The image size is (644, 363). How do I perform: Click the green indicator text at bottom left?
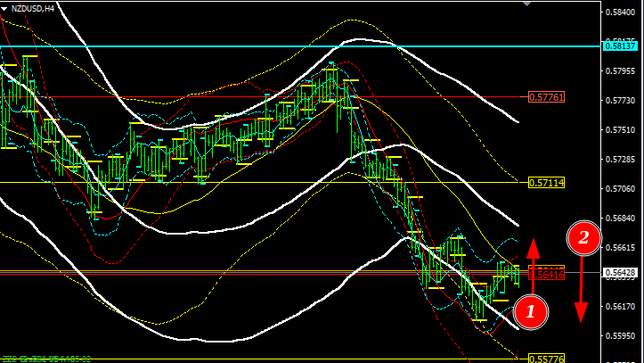pyautogui.click(x=46, y=359)
